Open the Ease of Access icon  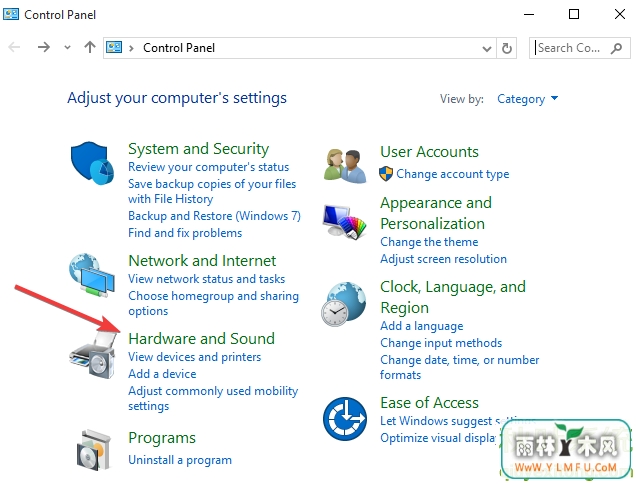coord(345,419)
